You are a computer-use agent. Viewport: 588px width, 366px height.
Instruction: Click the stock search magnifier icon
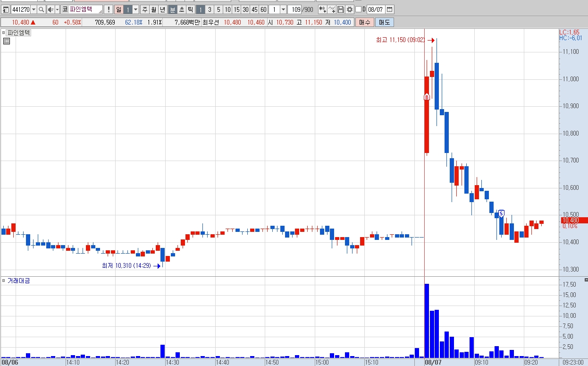42,9
